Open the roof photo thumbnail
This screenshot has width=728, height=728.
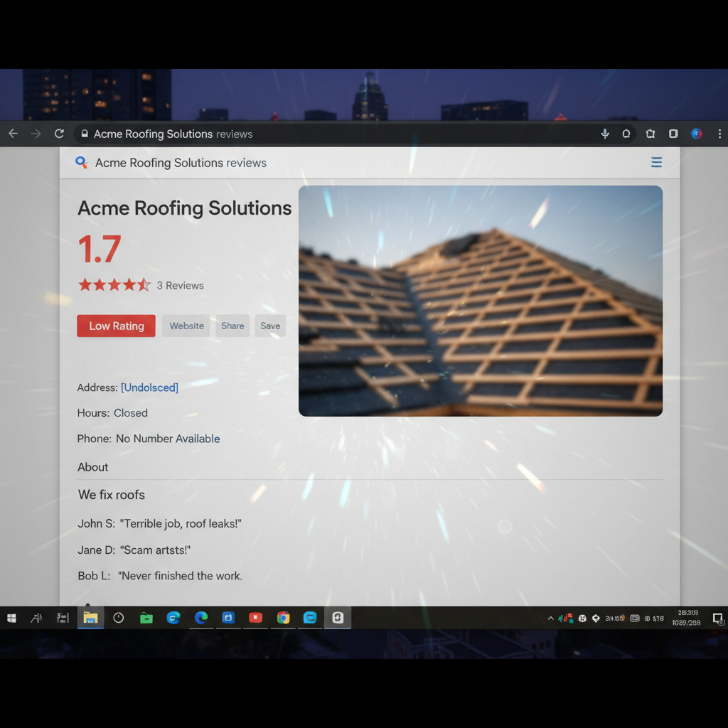click(x=480, y=301)
